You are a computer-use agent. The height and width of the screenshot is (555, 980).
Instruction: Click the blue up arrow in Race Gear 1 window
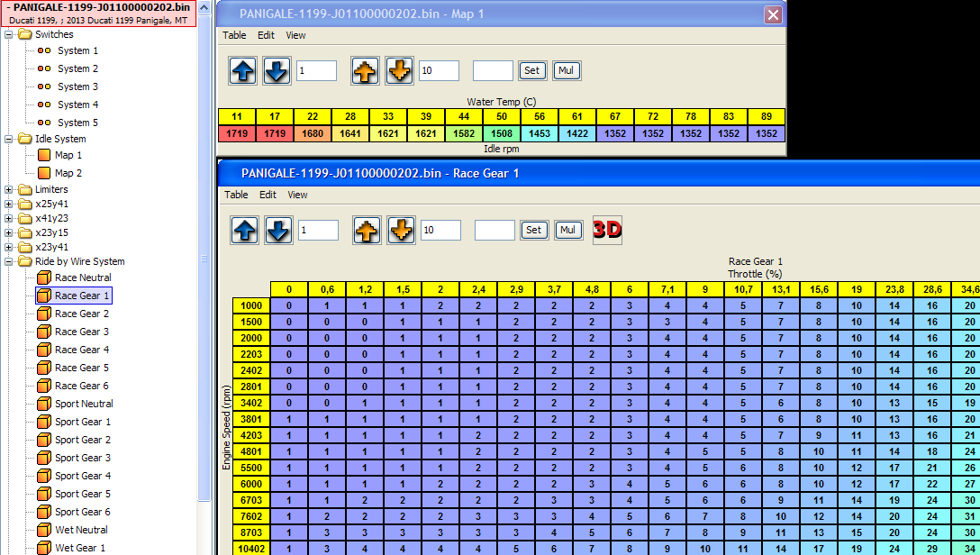click(245, 230)
